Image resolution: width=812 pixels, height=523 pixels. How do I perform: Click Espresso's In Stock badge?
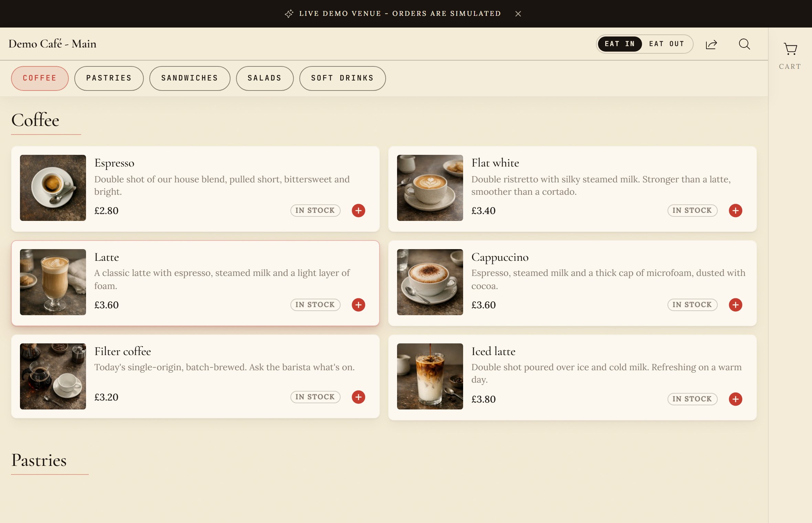pos(315,210)
